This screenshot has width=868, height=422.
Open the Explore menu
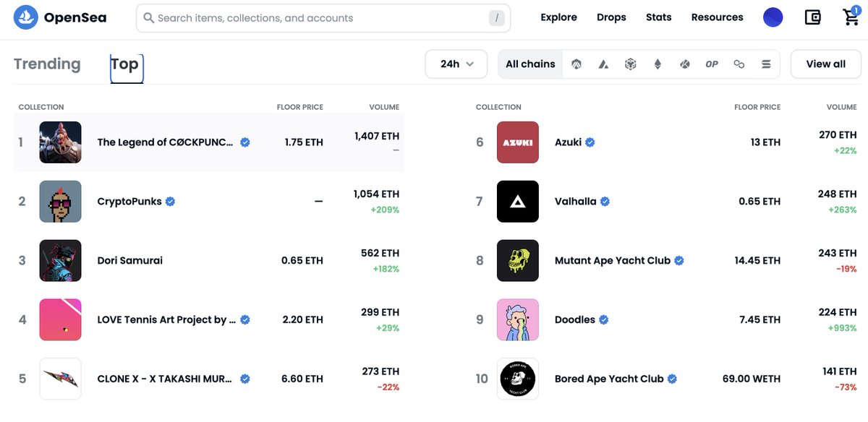558,17
